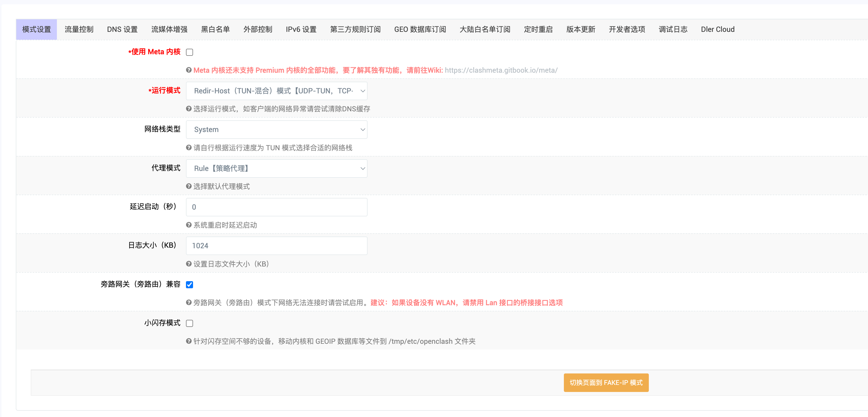Click help icon beside 设置日志文件大小

(189, 264)
